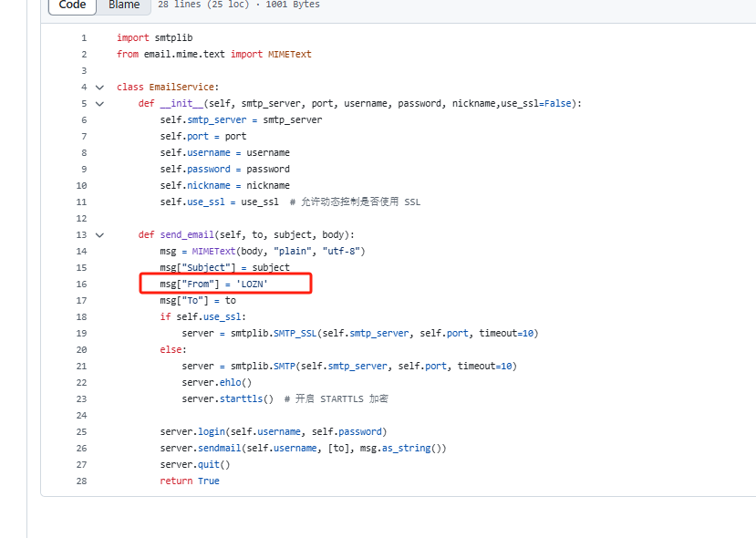The width and height of the screenshot is (756, 538).
Task: Collapse the __init__ method at line 5
Action: pyautogui.click(x=99, y=104)
